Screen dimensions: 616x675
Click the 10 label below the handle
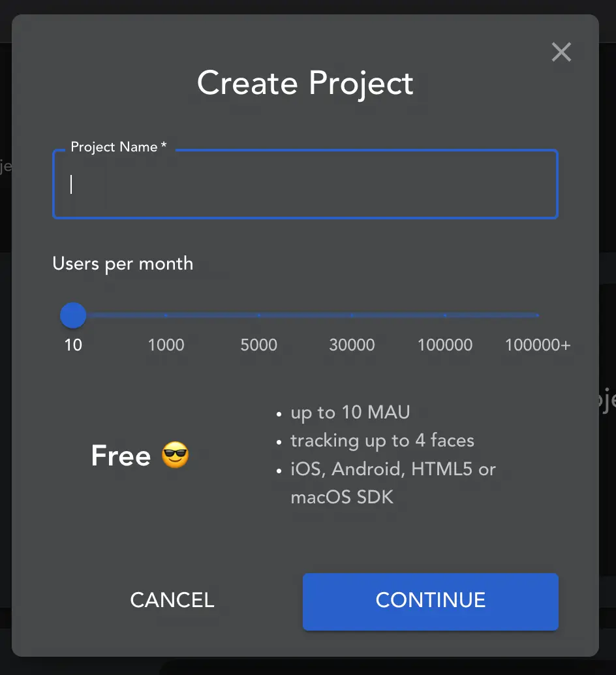73,345
